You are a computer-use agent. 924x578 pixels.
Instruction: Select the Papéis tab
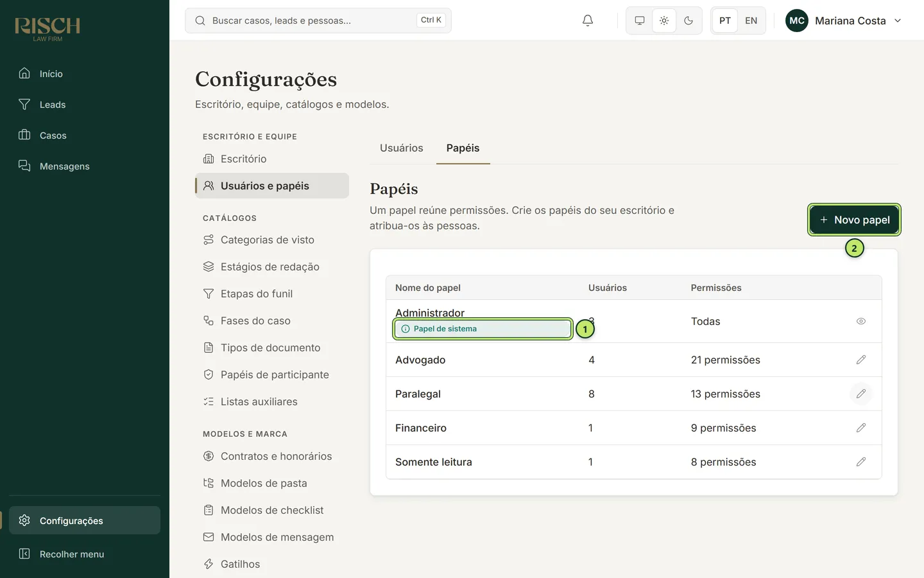click(463, 148)
